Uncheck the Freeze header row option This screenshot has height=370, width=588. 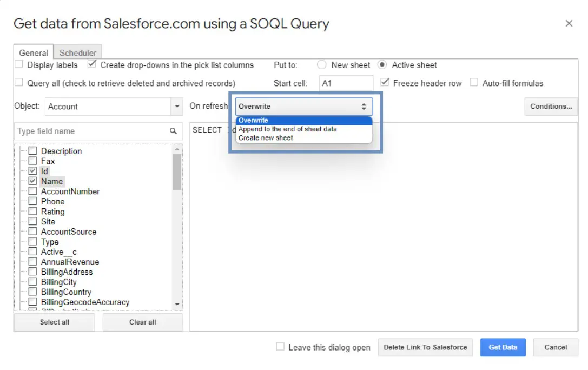pyautogui.click(x=385, y=82)
